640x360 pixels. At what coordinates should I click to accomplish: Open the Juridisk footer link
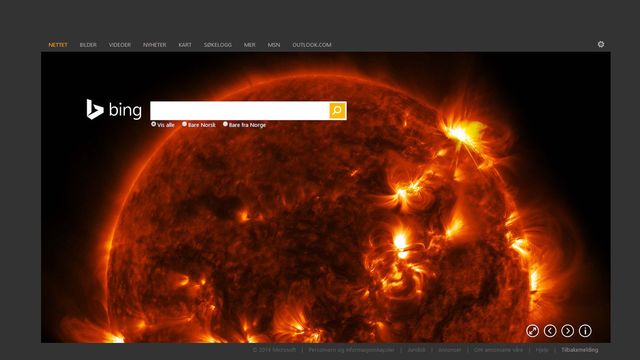[416, 350]
